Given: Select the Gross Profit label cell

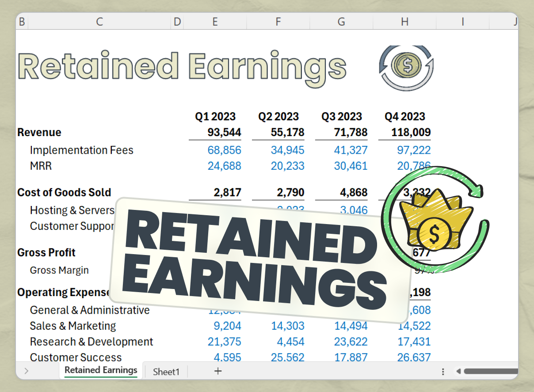Looking at the screenshot, I should (46, 252).
